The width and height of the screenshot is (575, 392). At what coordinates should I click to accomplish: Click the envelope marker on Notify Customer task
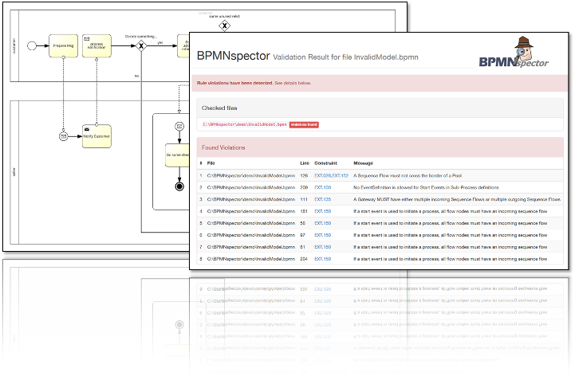[x=87, y=129]
